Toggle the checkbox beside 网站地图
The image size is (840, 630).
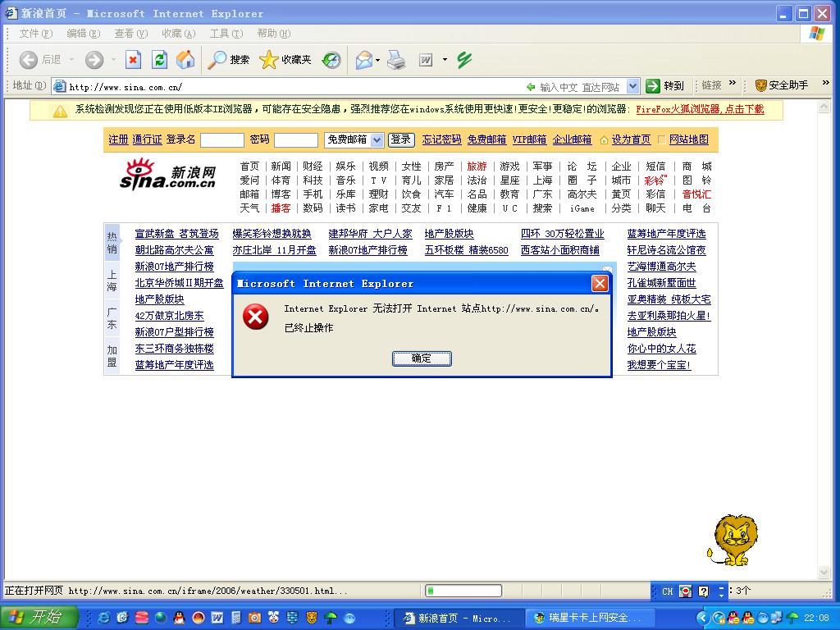click(x=662, y=139)
